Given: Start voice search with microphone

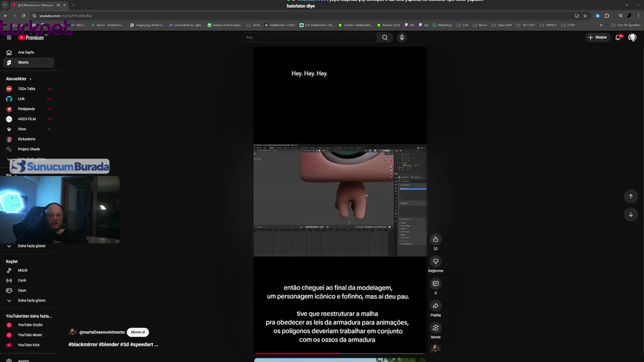Looking at the screenshot, I should [401, 37].
